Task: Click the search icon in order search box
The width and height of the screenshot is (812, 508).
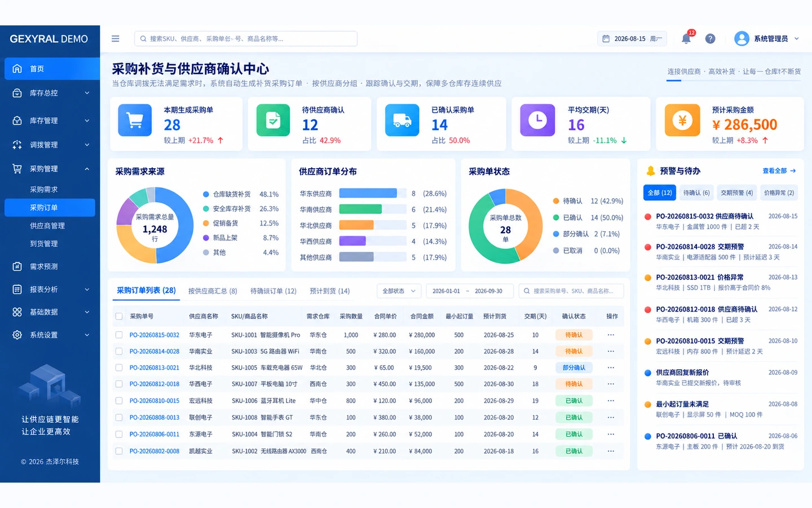Action: click(x=527, y=291)
